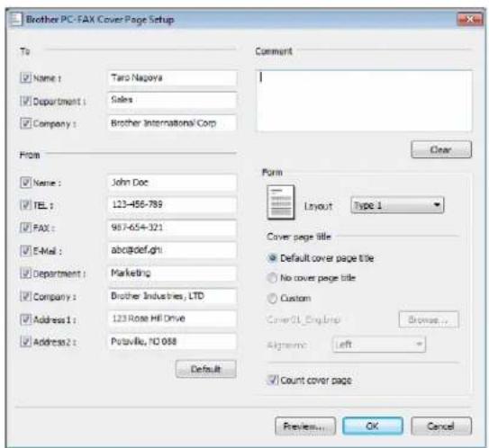Image resolution: width=489 pixels, height=448 pixels.
Task: Open the Alignment Left dropdown
Action: tap(379, 345)
